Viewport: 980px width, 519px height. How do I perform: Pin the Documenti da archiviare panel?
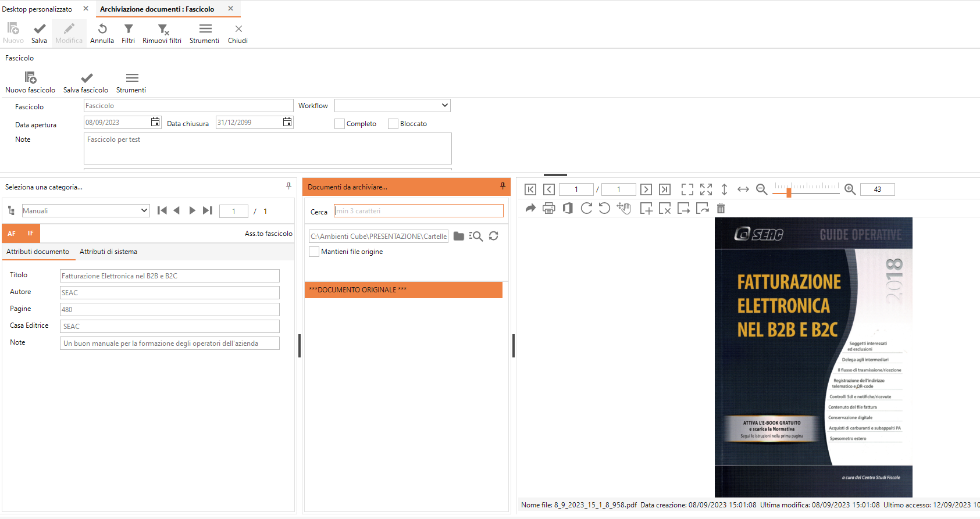click(x=503, y=186)
